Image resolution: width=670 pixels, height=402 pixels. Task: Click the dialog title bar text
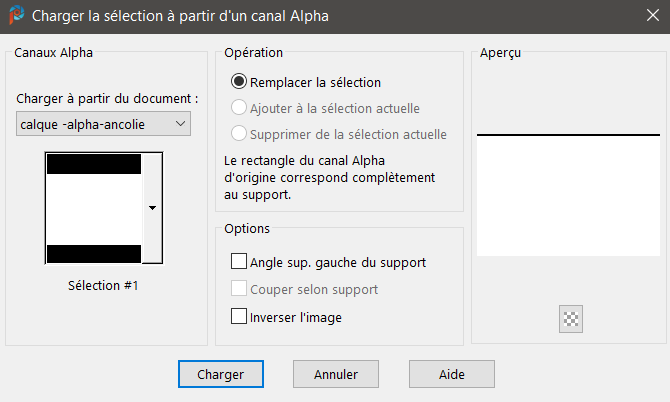click(180, 16)
